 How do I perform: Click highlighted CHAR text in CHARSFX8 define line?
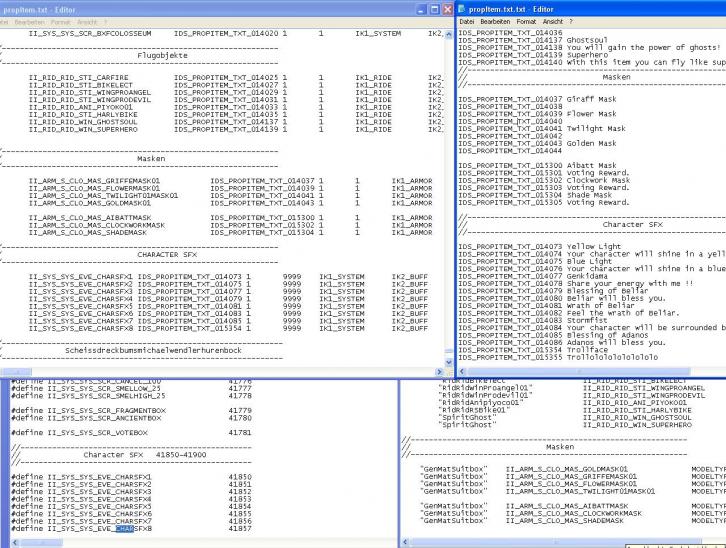point(124,527)
